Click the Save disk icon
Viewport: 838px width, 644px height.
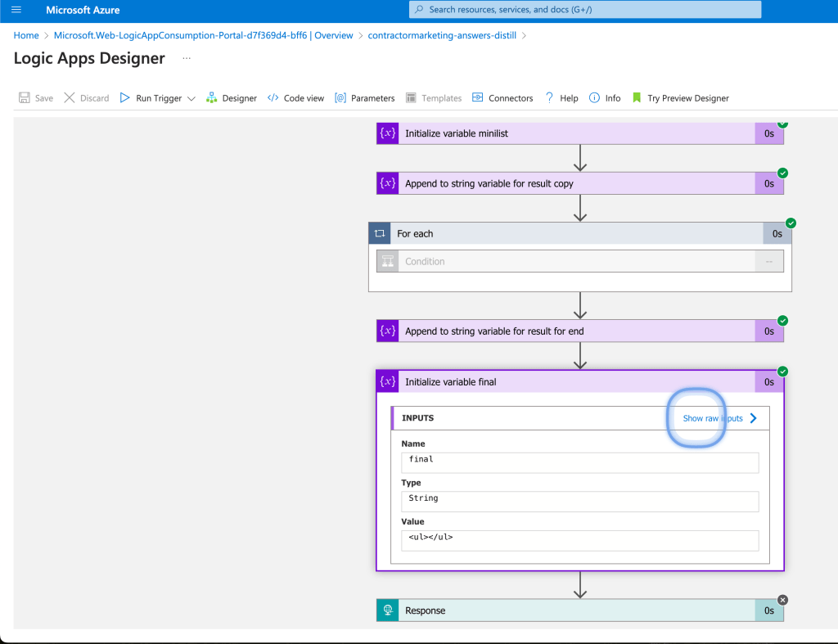click(x=24, y=98)
